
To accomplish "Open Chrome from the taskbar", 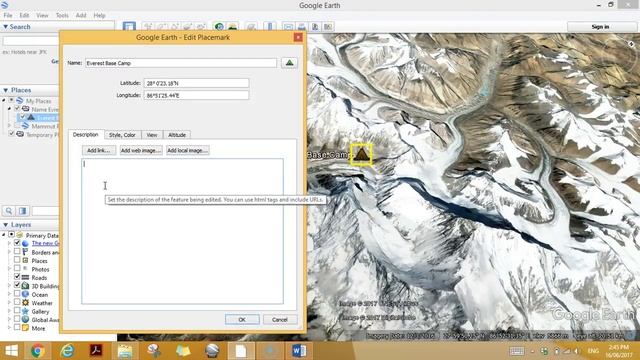I will 38,351.
